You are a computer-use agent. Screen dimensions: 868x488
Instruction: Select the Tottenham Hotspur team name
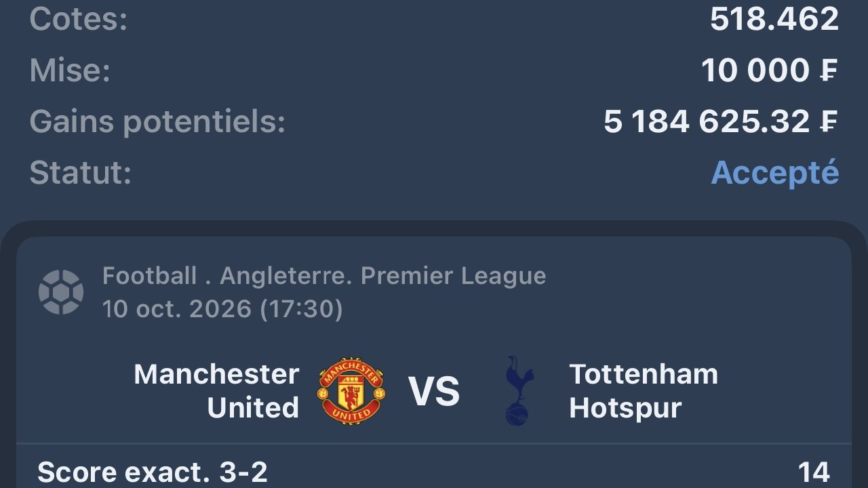tap(644, 391)
